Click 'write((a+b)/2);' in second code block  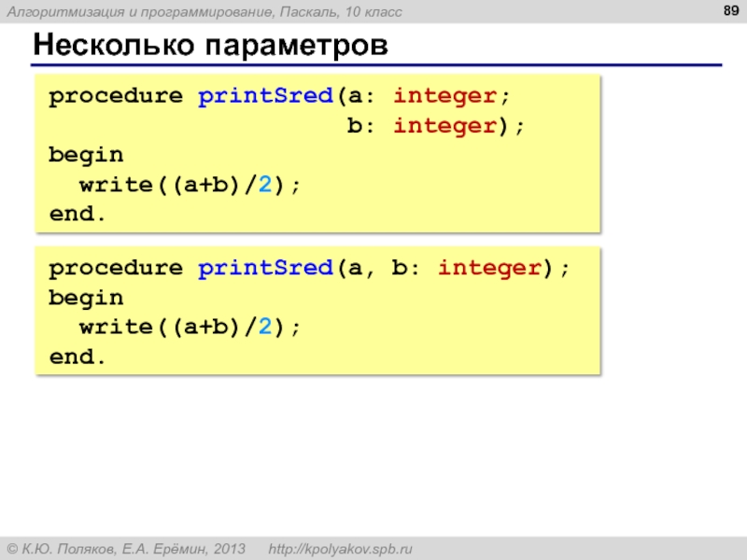(x=190, y=328)
